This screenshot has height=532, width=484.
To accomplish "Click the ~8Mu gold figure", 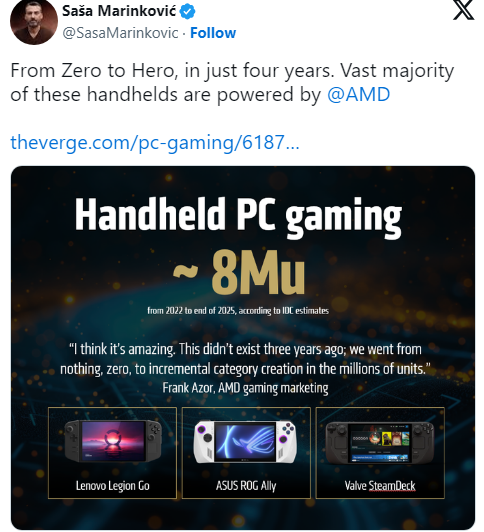I will tap(239, 272).
